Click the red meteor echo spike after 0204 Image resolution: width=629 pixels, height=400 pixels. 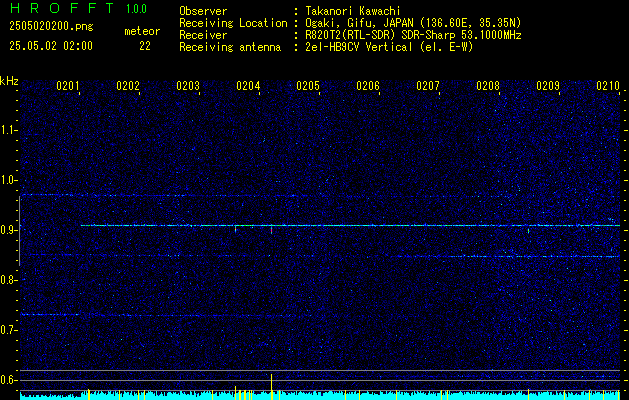272,230
